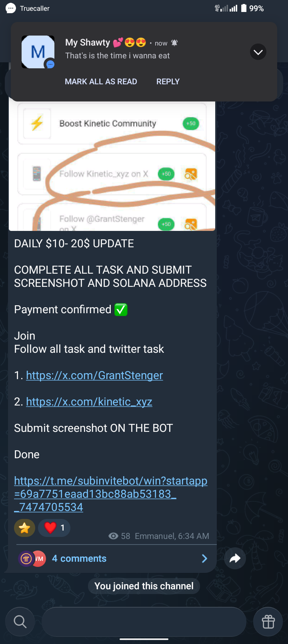Open the gift icon button
This screenshot has height=644, width=288.
click(x=268, y=622)
